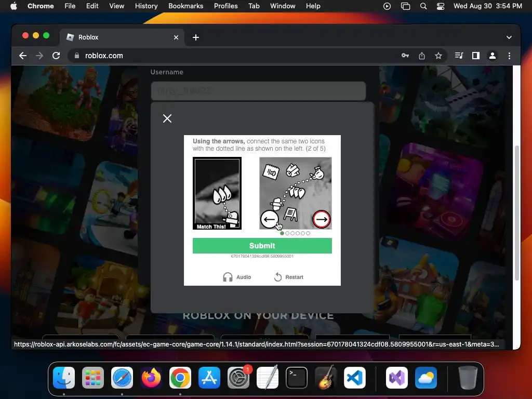Open the View menu
This screenshot has height=399, width=532.
117,6
